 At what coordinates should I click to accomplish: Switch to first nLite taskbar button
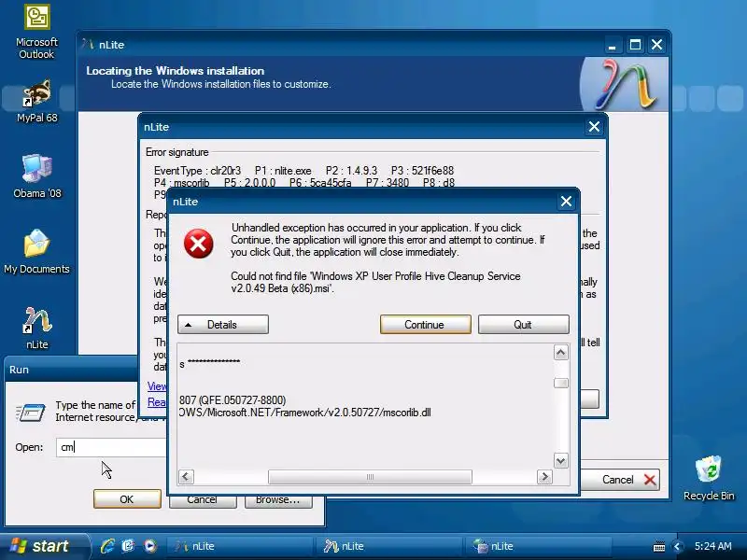click(x=240, y=546)
